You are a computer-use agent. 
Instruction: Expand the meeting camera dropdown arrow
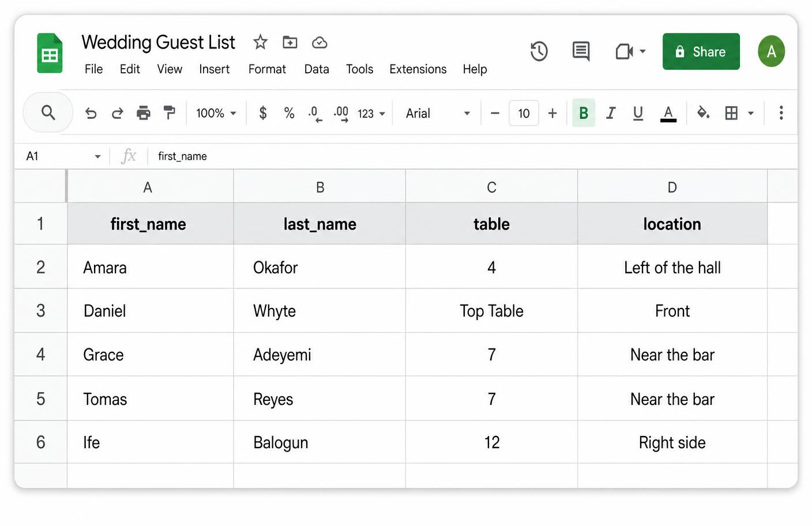pyautogui.click(x=642, y=51)
